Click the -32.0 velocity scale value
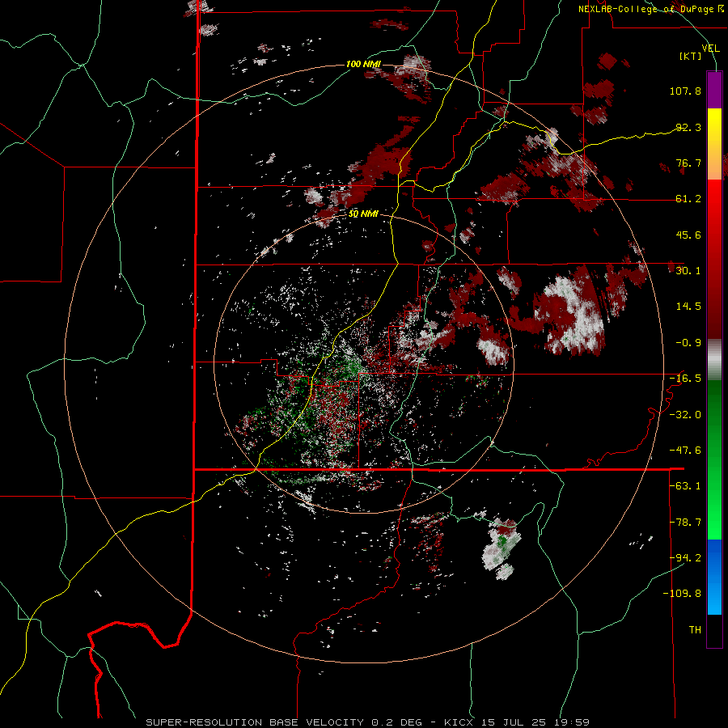This screenshot has height=728, width=728. click(x=685, y=414)
